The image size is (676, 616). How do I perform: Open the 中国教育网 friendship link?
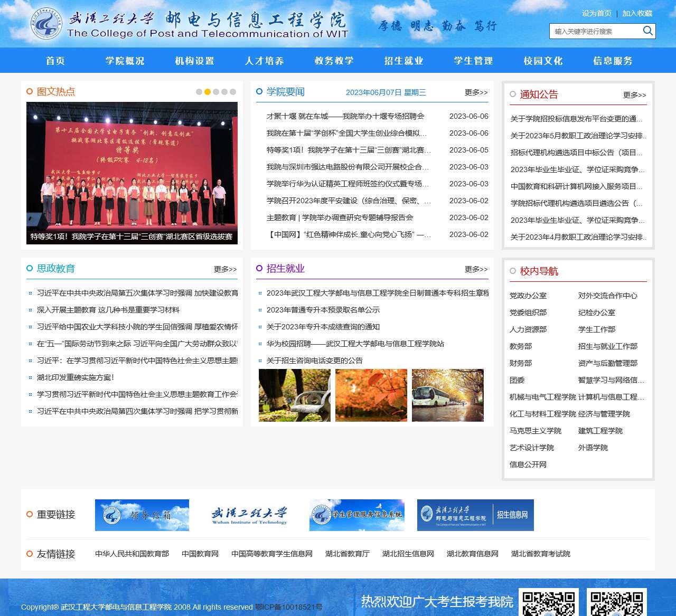[200, 554]
